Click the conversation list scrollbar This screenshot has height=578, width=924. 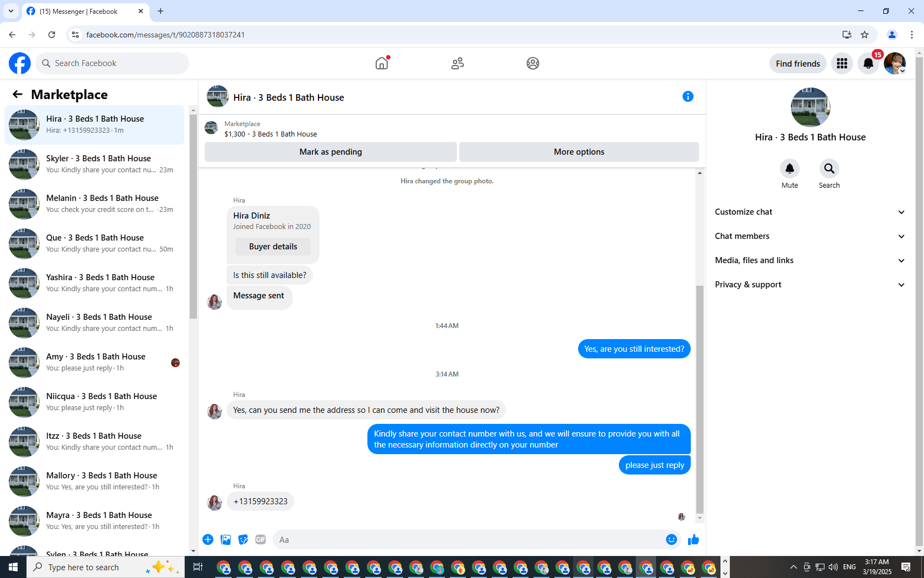pos(193,216)
